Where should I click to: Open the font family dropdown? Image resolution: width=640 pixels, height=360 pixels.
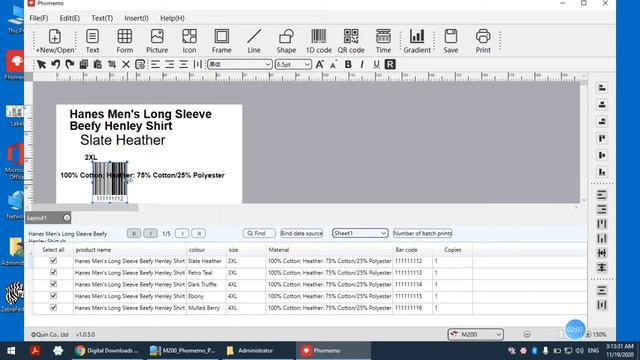point(240,64)
